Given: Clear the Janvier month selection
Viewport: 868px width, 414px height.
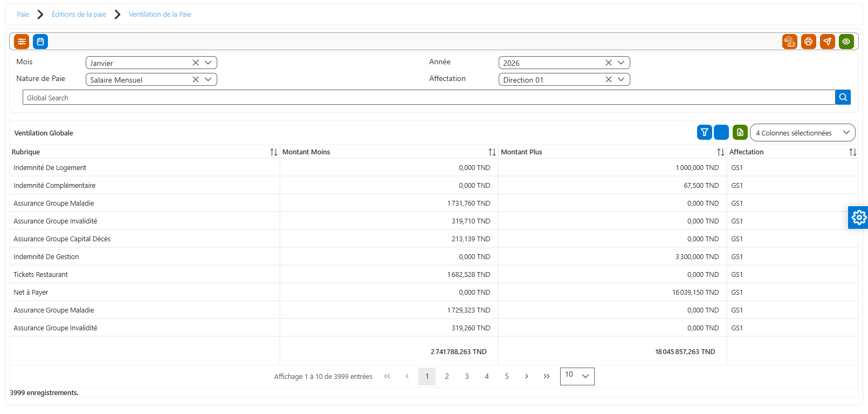Looking at the screenshot, I should point(196,63).
